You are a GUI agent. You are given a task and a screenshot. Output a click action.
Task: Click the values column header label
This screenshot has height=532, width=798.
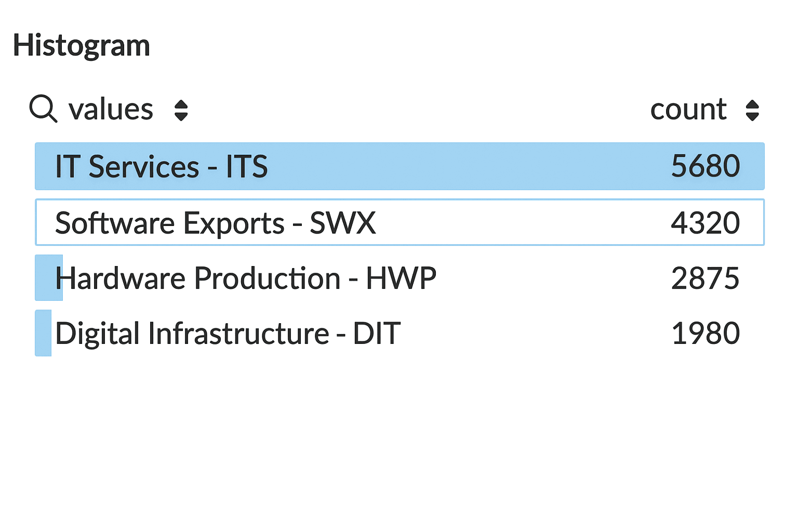coord(111,110)
